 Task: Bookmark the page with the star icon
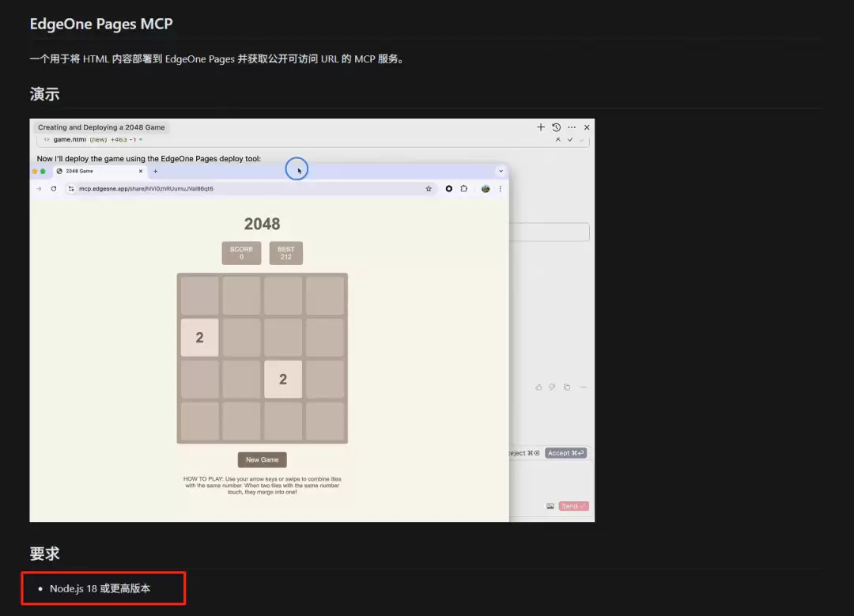point(429,188)
